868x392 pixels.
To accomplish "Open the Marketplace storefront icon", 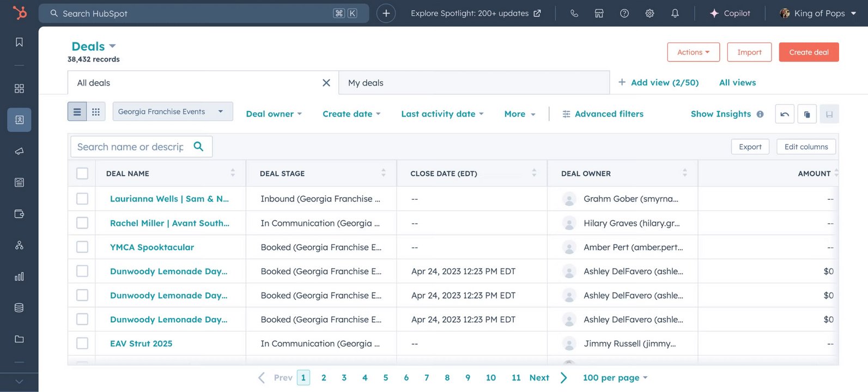I will coord(599,14).
